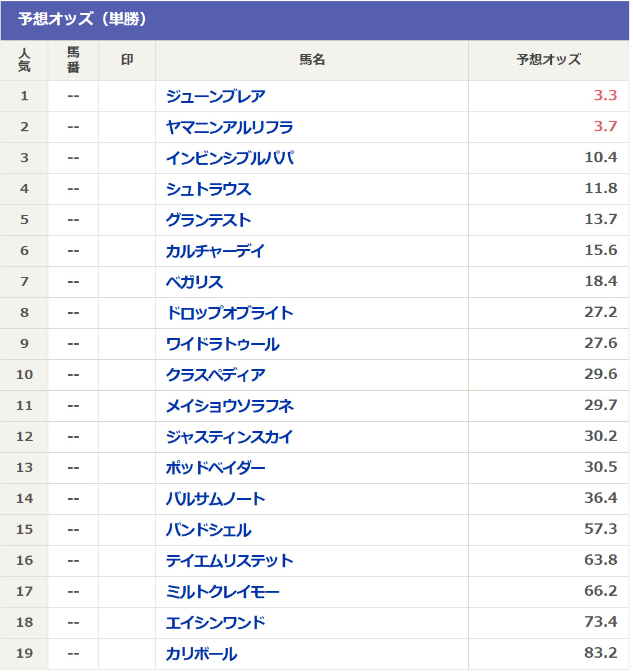Open the バンドシェル horse page
This screenshot has width=633, height=672.
pyautogui.click(x=209, y=530)
